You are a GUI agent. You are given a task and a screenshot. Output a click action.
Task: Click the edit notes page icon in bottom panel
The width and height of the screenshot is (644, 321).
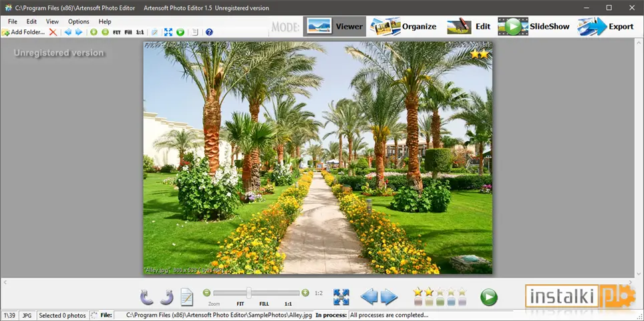tap(187, 297)
